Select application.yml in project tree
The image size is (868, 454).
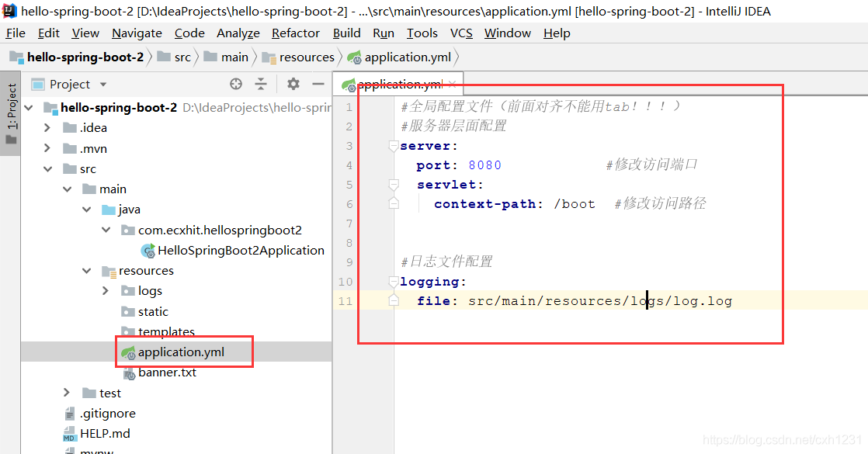181,352
